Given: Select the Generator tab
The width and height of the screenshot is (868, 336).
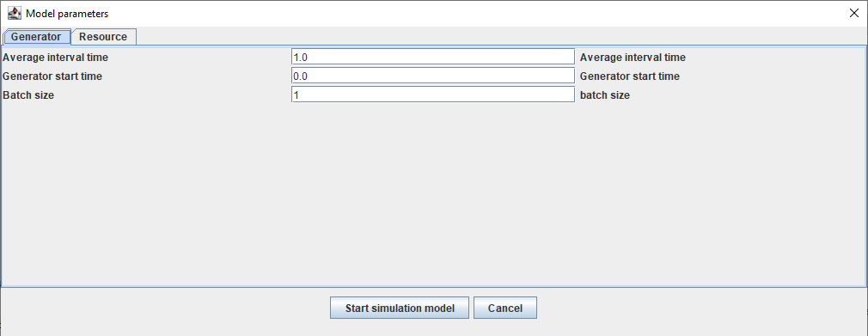Looking at the screenshot, I should tap(36, 37).
